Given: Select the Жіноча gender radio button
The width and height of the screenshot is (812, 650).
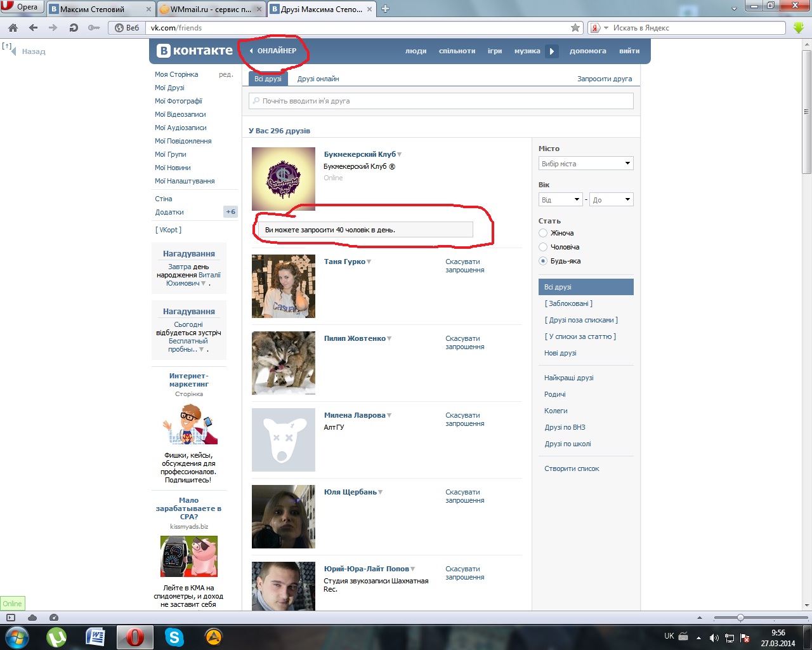Looking at the screenshot, I should coord(543,233).
